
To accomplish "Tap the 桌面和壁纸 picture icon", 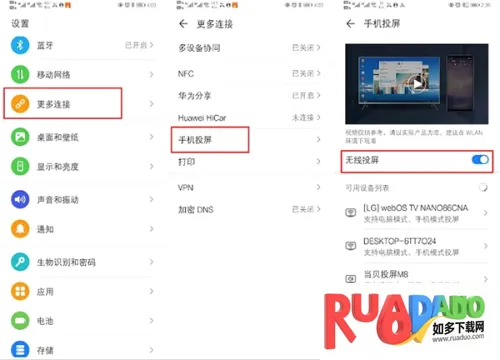I will click(x=20, y=137).
